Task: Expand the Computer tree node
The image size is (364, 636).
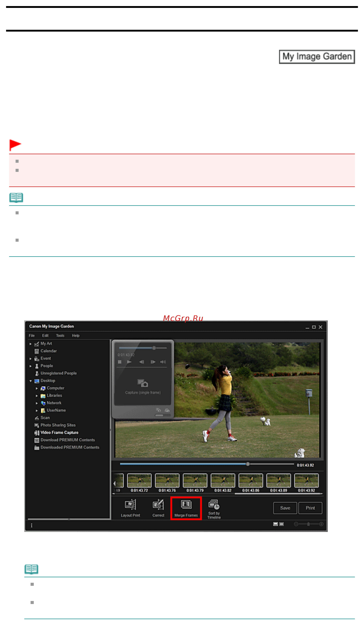Action: [37, 388]
